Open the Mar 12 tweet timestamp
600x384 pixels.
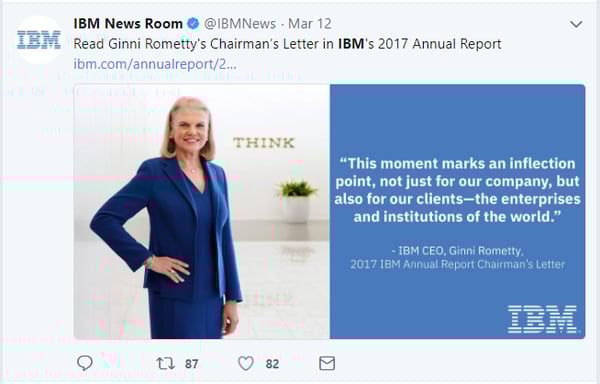coord(310,24)
